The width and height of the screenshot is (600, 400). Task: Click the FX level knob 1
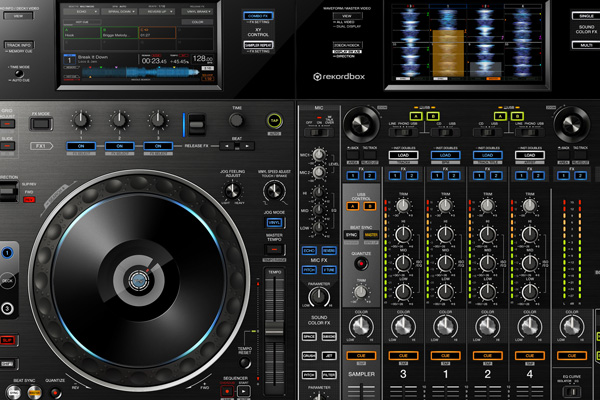[81, 120]
